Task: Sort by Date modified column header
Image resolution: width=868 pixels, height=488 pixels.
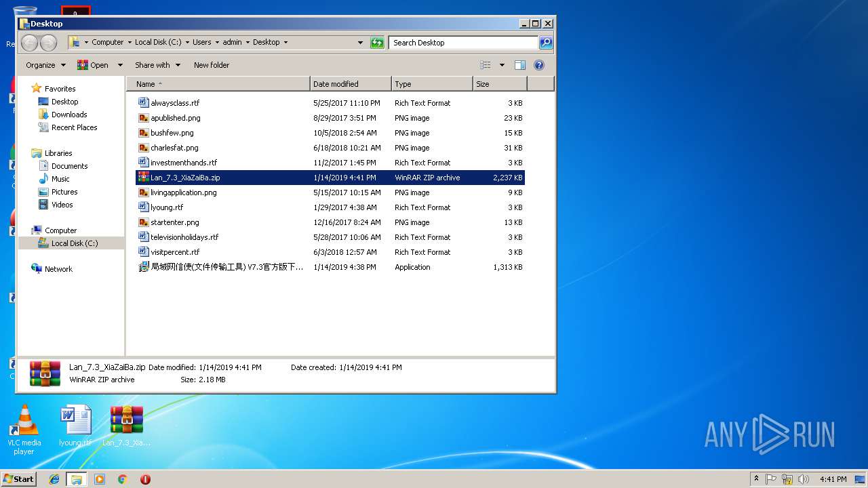Action: click(x=351, y=84)
